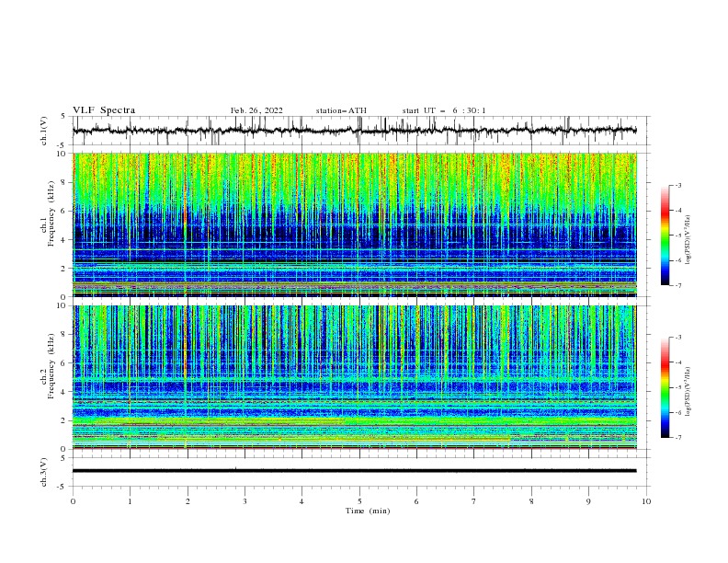Image resolution: width=728 pixels, height=563 pixels.
Task: Click the lower "log(PSD)(V²/Hz)" colorbar label
Action: [688, 392]
